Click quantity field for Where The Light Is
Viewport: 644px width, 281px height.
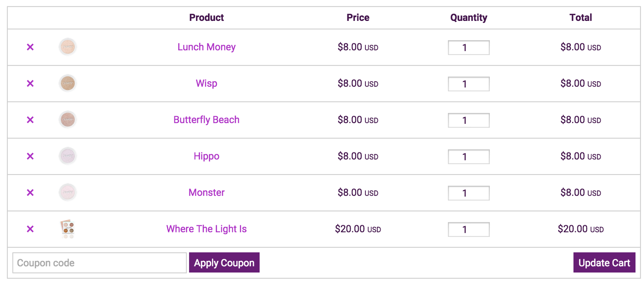(x=469, y=230)
